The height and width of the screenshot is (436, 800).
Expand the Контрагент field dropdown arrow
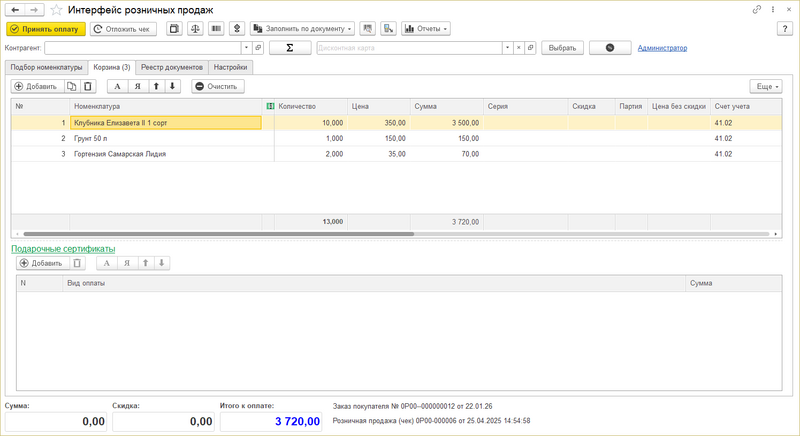246,48
